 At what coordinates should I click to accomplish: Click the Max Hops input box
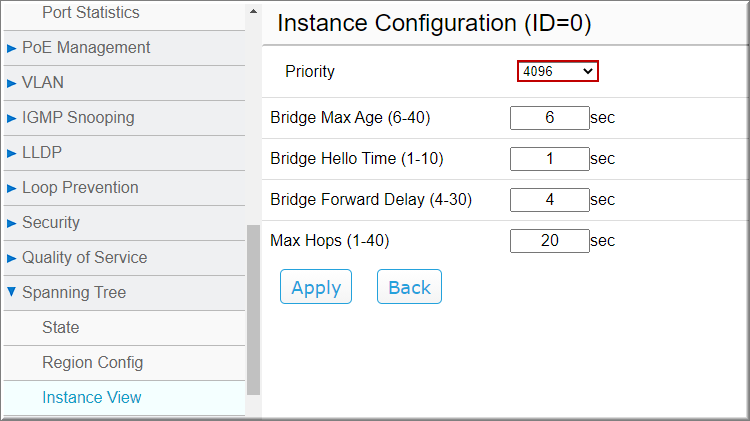(549, 241)
